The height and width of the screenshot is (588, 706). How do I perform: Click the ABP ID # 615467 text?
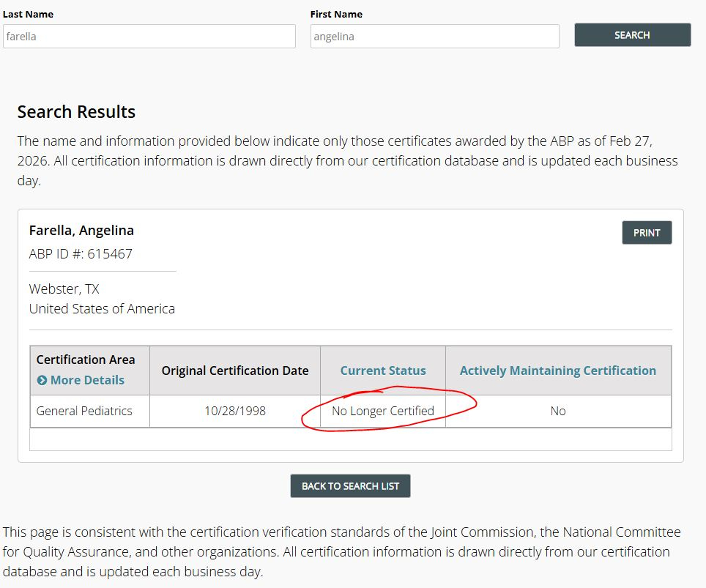(81, 254)
